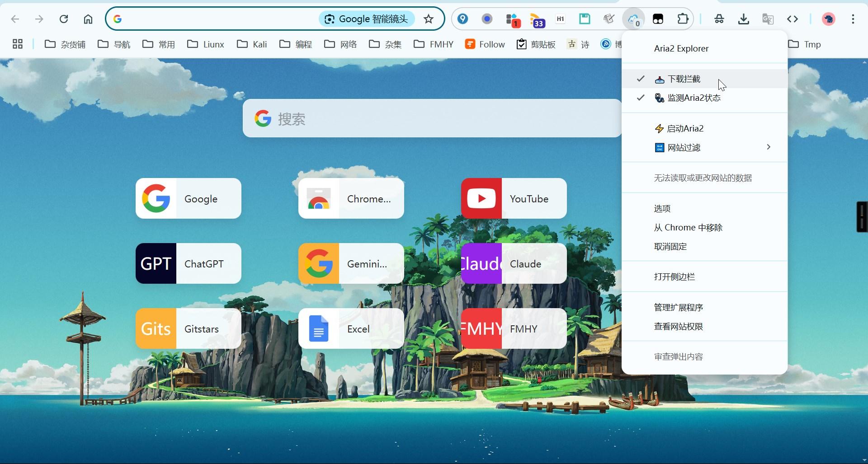Open the Aria2 Explorer extension icon
This screenshot has height=464, width=868.
633,19
